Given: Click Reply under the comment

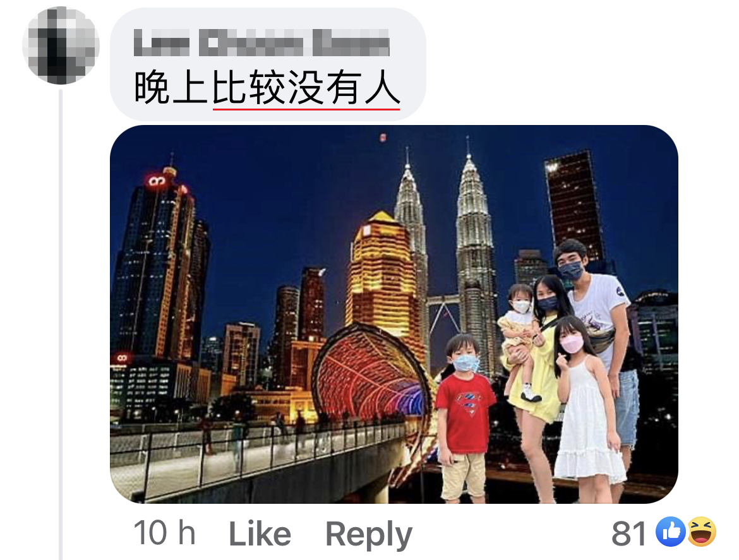Looking at the screenshot, I should tap(369, 535).
